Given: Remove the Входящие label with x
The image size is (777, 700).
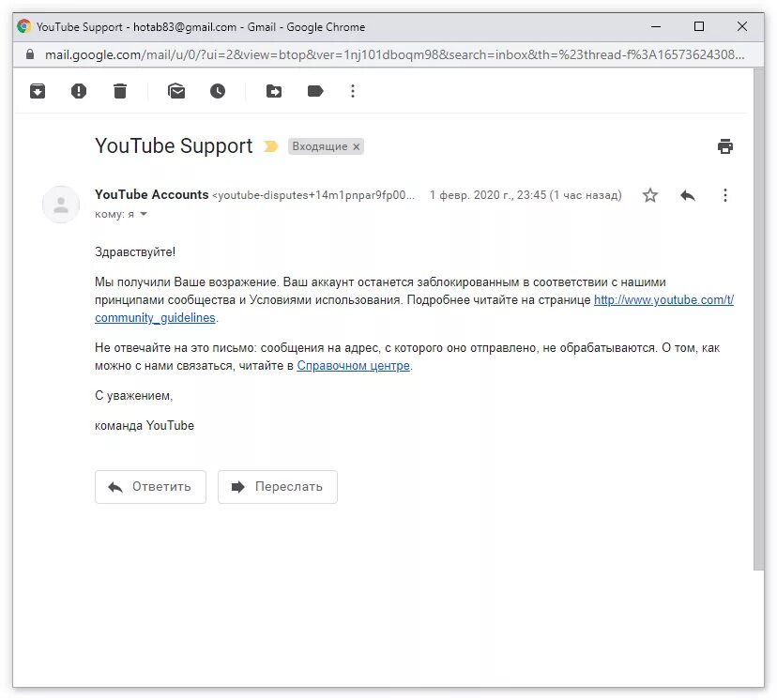Looking at the screenshot, I should point(357,146).
